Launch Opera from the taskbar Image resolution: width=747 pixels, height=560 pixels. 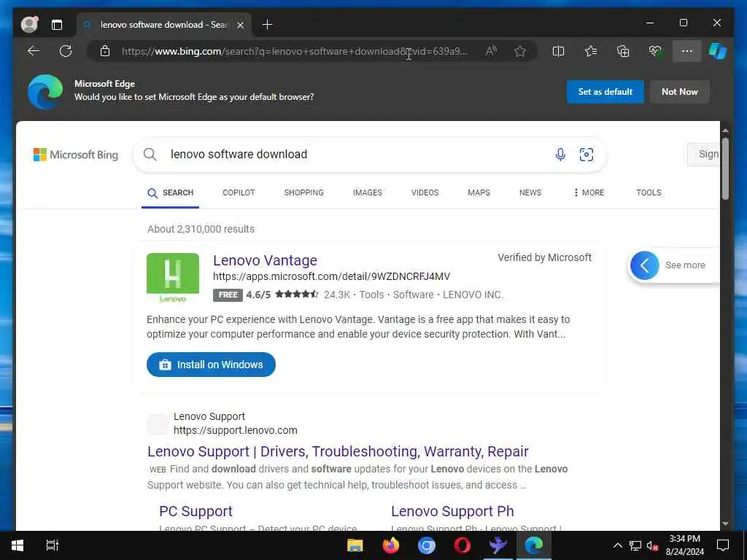click(462, 545)
